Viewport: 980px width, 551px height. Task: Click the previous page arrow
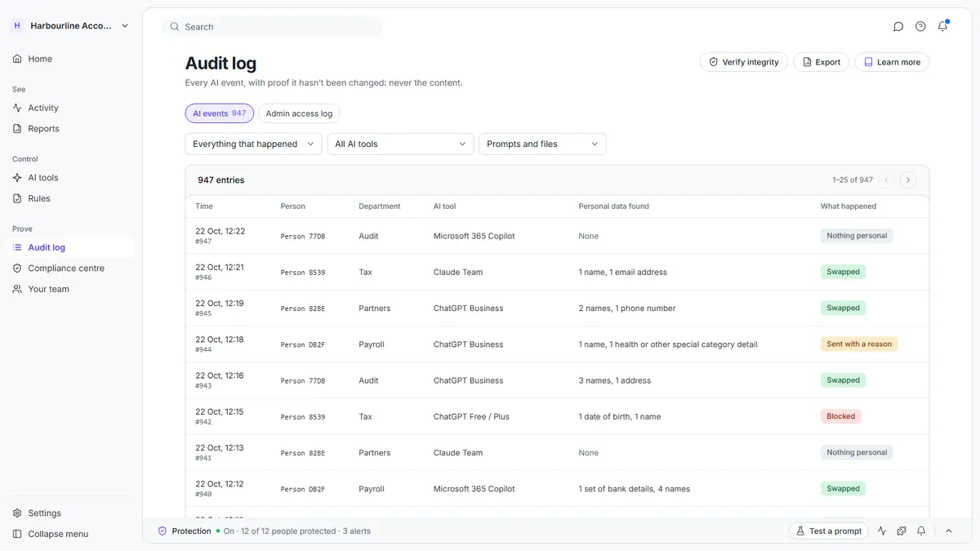tap(887, 180)
